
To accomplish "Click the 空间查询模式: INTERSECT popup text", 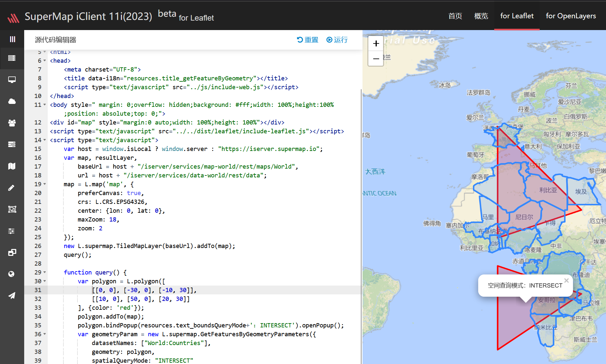I will [525, 286].
